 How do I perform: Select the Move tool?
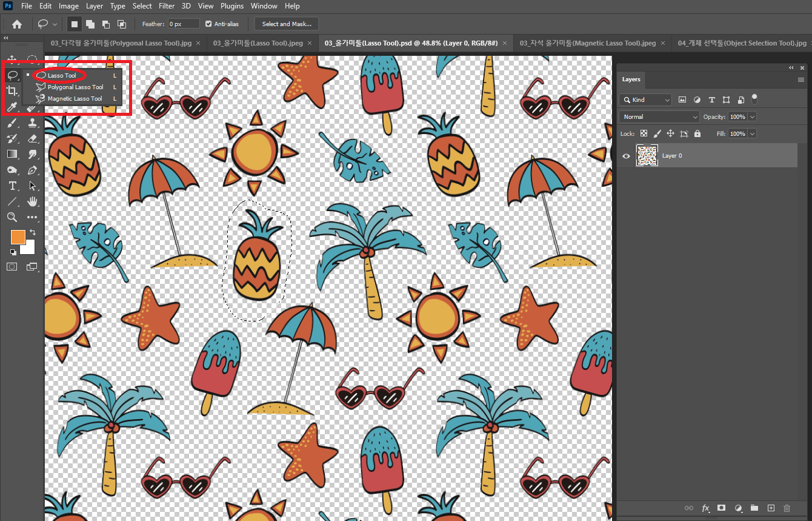tap(12, 59)
